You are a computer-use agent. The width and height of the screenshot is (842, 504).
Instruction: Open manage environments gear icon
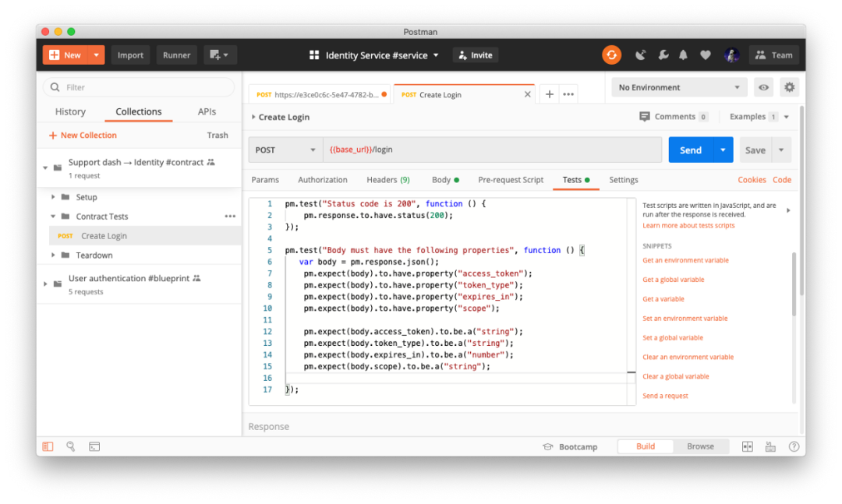coord(790,87)
